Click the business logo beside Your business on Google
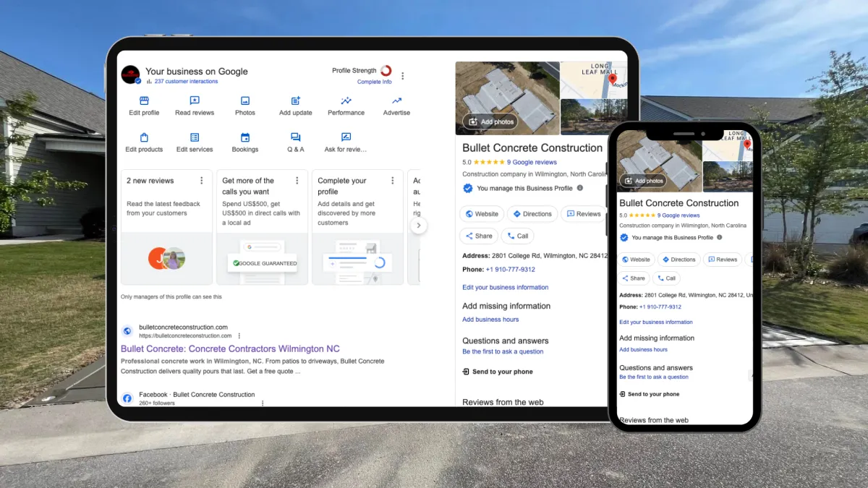The height and width of the screenshot is (488, 868). [130, 74]
